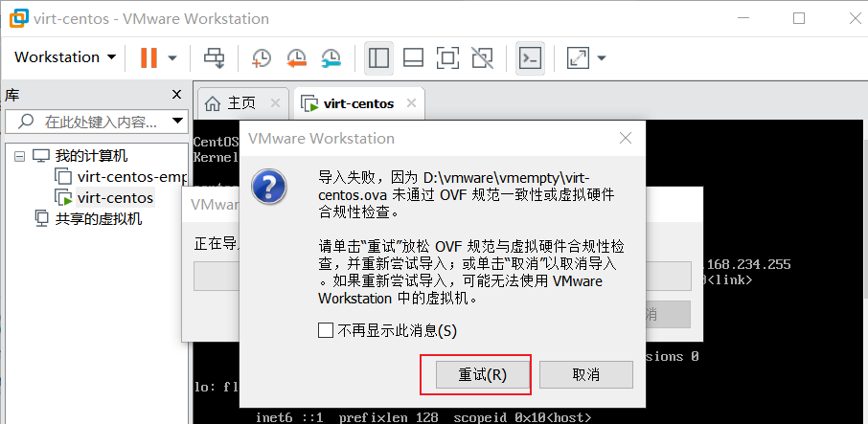
Task: Click the Unity mode icon
Action: (x=482, y=57)
